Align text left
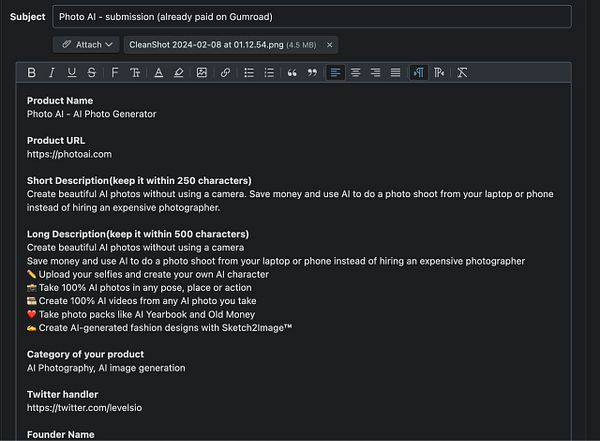 pyautogui.click(x=335, y=72)
